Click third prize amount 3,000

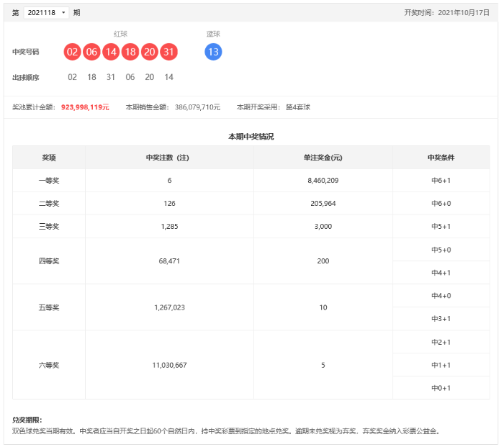(x=323, y=227)
